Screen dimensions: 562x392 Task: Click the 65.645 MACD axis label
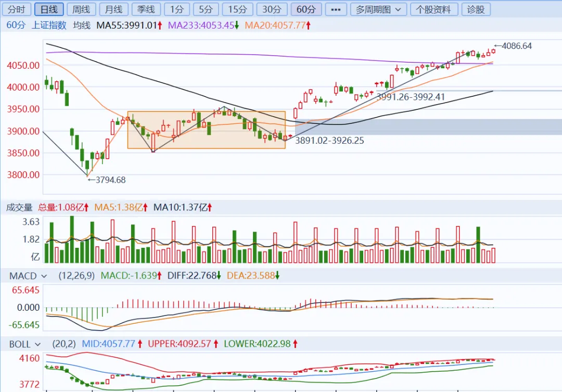(x=25, y=290)
